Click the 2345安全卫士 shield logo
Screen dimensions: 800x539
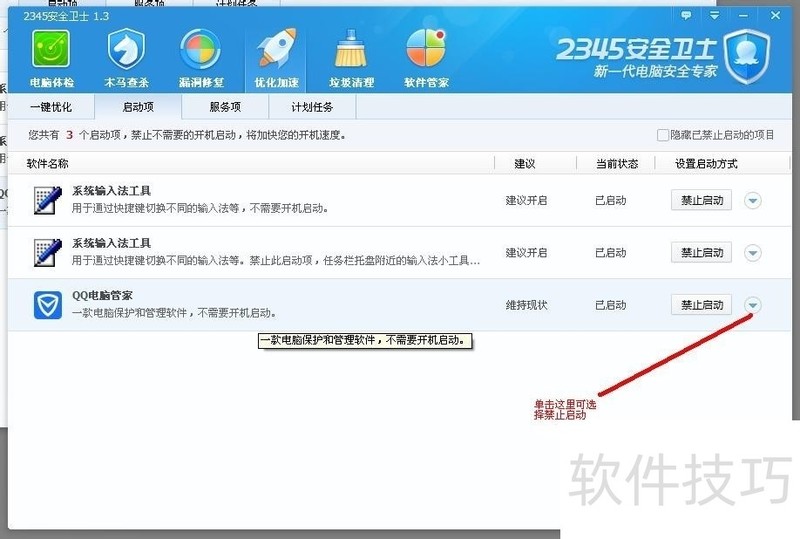(x=747, y=57)
